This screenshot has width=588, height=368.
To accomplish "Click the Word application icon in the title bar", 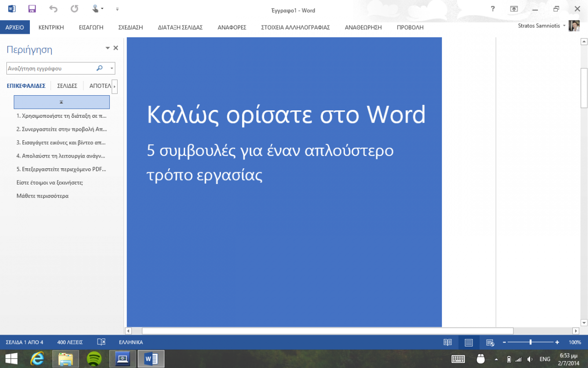I will [12, 9].
